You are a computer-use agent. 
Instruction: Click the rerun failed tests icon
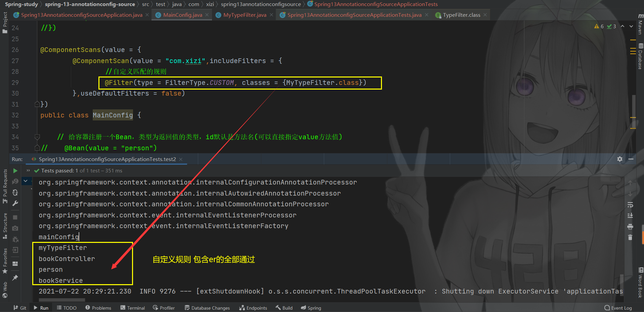pyautogui.click(x=15, y=181)
